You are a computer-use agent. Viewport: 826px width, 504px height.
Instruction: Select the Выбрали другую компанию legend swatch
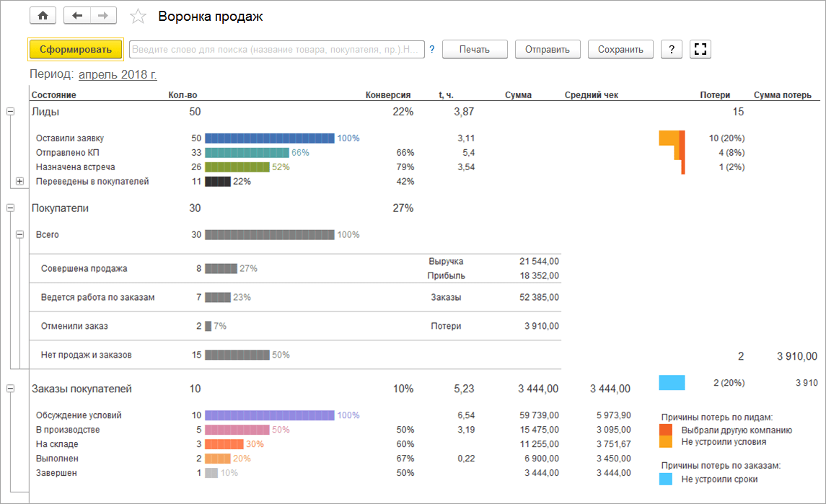(x=666, y=430)
